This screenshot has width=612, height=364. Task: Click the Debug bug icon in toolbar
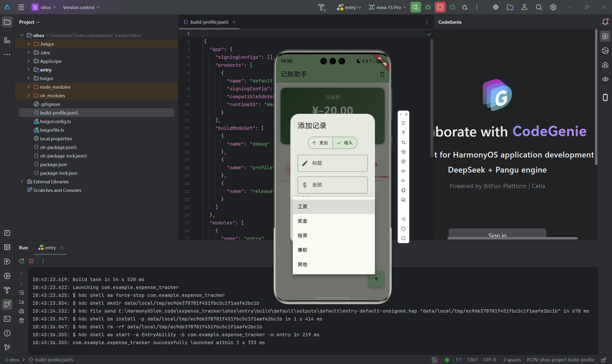point(428,7)
